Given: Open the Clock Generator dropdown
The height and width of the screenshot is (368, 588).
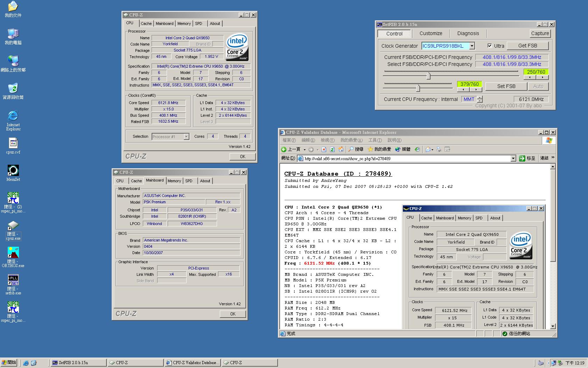Looking at the screenshot, I should [x=472, y=46].
